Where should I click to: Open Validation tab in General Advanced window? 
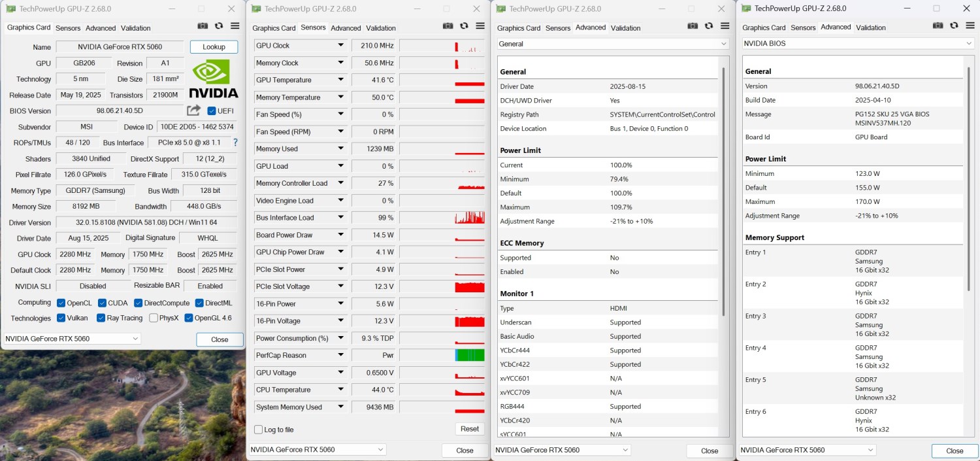coord(626,28)
